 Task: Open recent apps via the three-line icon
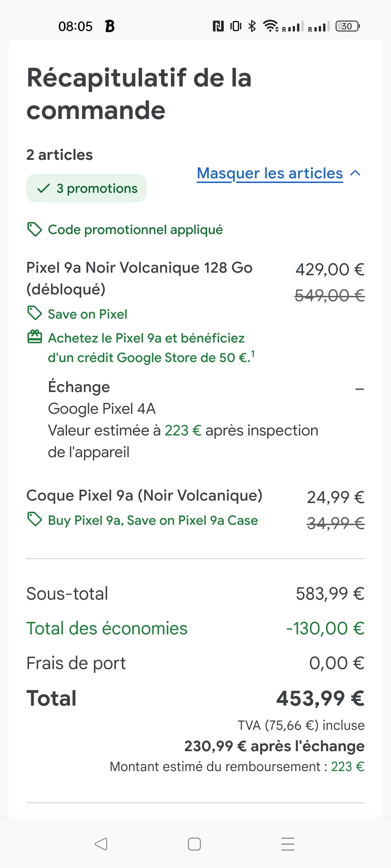[x=288, y=844]
